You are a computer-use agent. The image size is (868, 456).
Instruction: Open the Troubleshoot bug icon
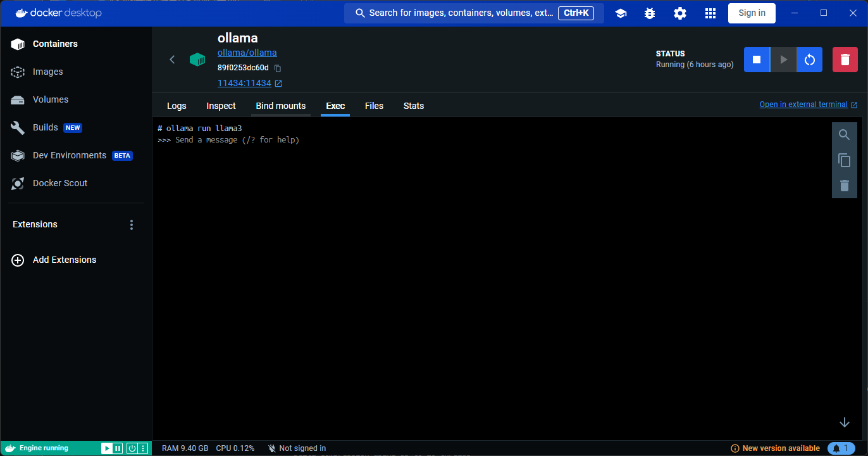(x=650, y=13)
